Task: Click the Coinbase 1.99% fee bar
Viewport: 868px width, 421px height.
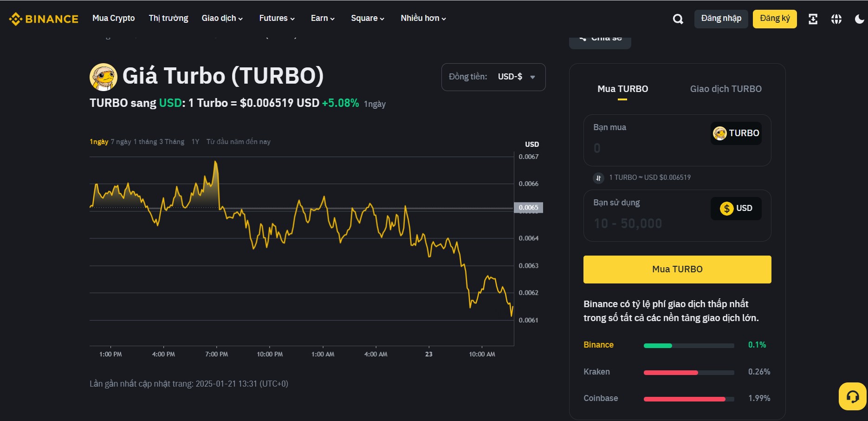Action: coord(689,399)
